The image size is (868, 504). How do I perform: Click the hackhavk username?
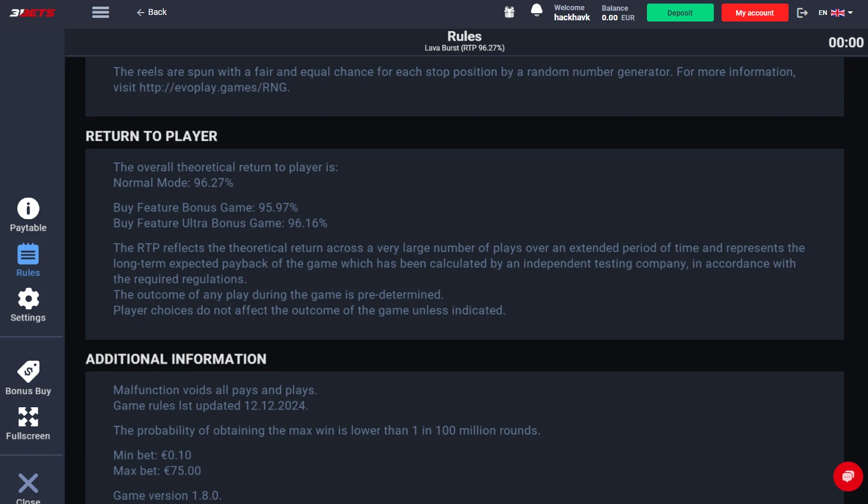pos(572,17)
